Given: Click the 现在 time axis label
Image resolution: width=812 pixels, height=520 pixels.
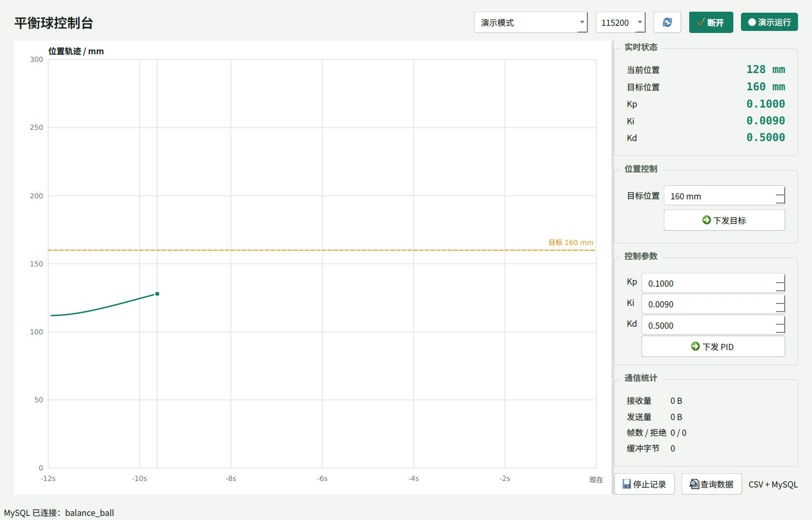Looking at the screenshot, I should pyautogui.click(x=596, y=479).
